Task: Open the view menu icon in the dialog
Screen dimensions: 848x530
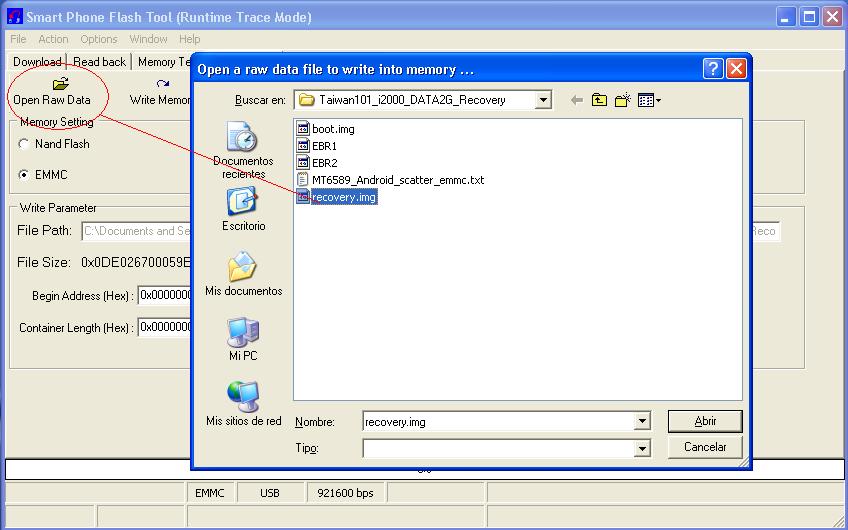Action: 649,100
